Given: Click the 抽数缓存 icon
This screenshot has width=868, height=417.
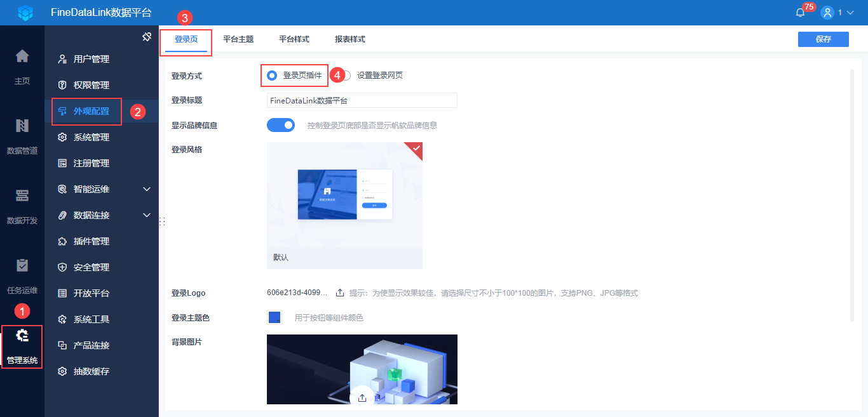Looking at the screenshot, I should coord(62,371).
